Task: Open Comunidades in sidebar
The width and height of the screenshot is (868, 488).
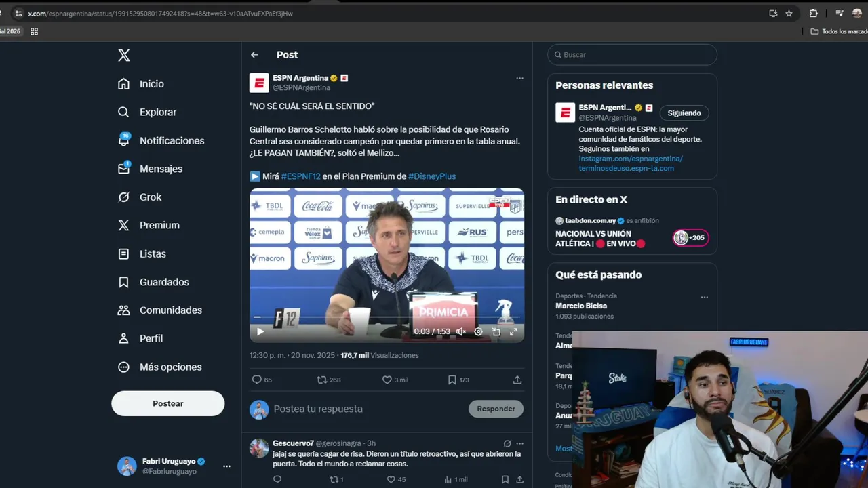Action: click(x=159, y=310)
